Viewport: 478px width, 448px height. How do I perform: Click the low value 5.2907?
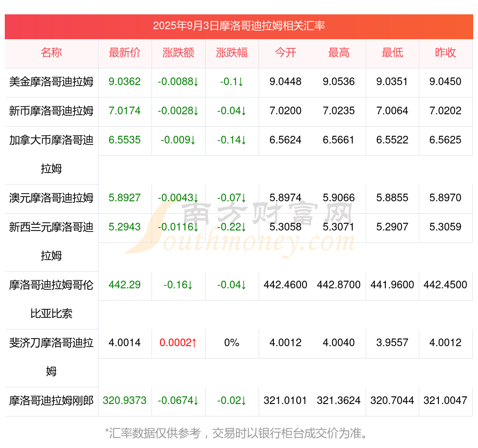pos(392,227)
